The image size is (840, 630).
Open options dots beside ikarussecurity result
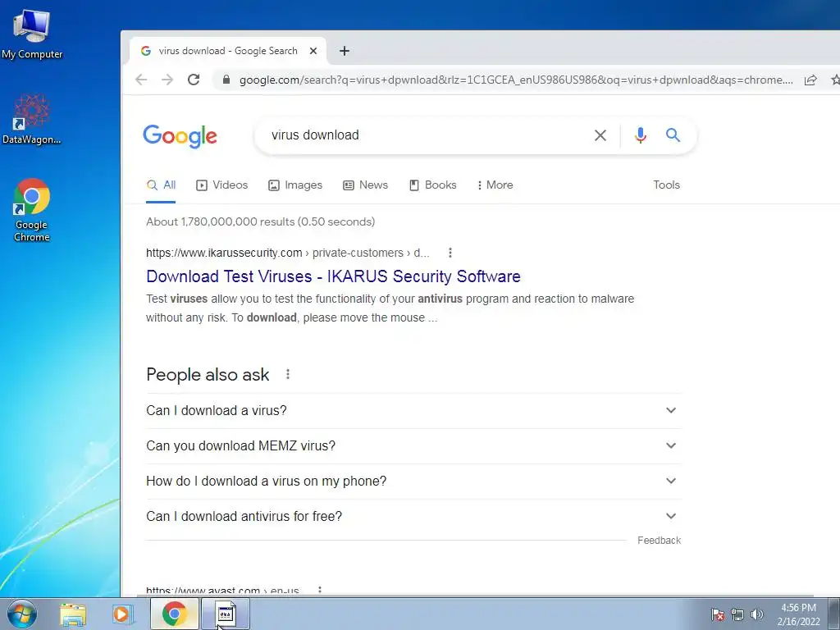point(450,253)
